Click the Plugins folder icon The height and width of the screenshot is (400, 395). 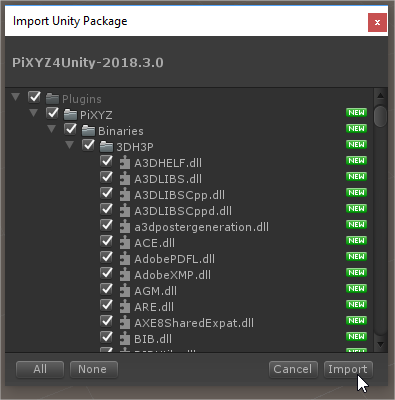click(52, 99)
